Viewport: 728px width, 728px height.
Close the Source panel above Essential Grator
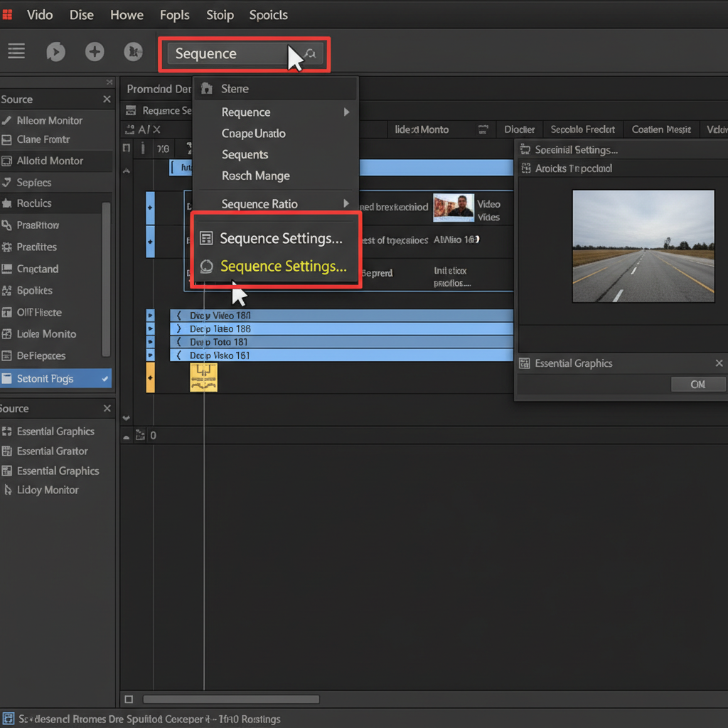coord(107,409)
